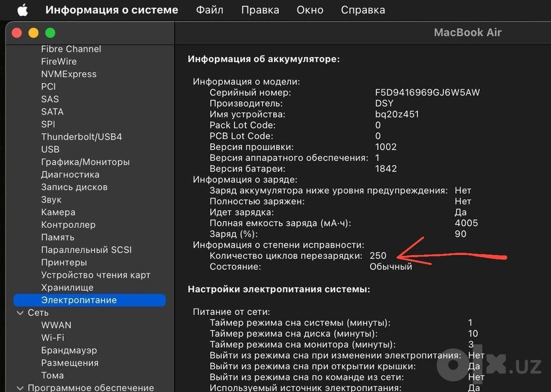The width and height of the screenshot is (551, 392).
Task: Click device name bq20z451
Action: 397,115
